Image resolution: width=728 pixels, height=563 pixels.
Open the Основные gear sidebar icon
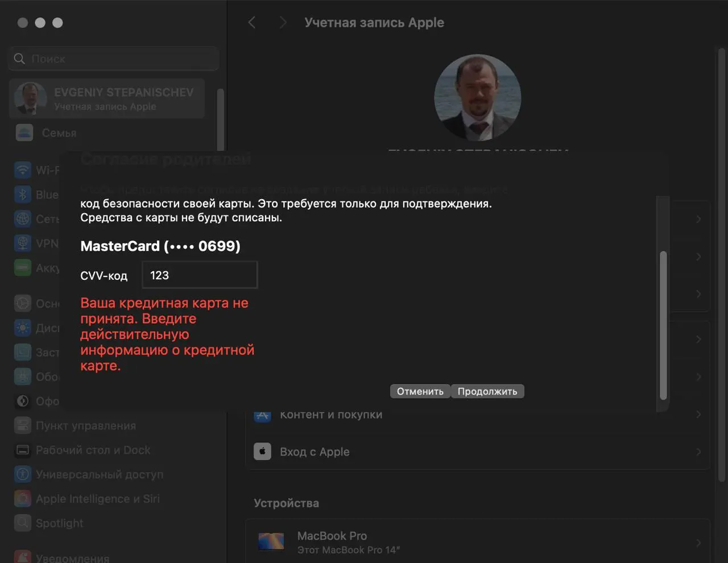pyautogui.click(x=23, y=304)
